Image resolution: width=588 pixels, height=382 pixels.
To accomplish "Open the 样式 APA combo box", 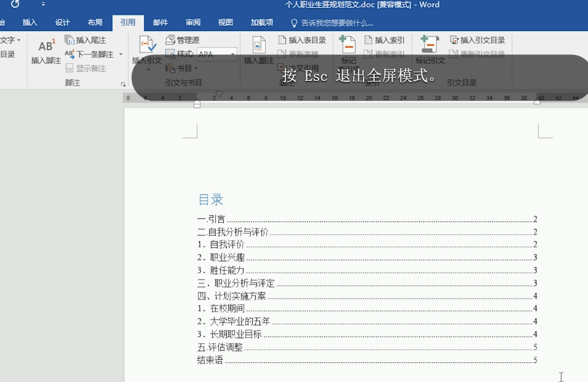I will 218,54.
